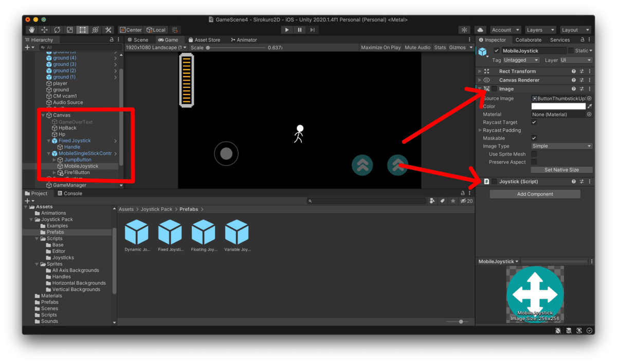
Task: Open Joystick Script help icon
Action: [574, 181]
